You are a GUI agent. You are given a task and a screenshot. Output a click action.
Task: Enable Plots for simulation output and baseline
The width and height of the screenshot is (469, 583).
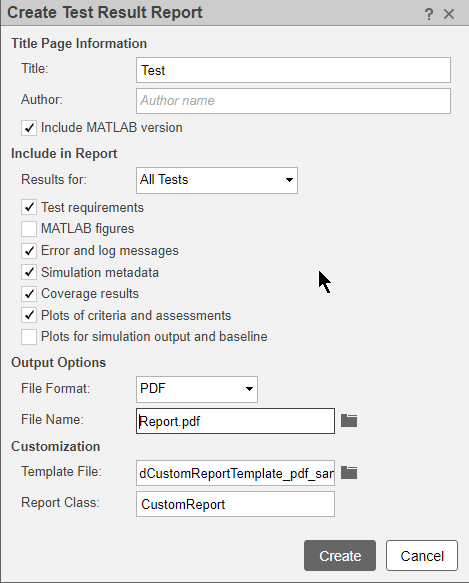[x=29, y=337]
